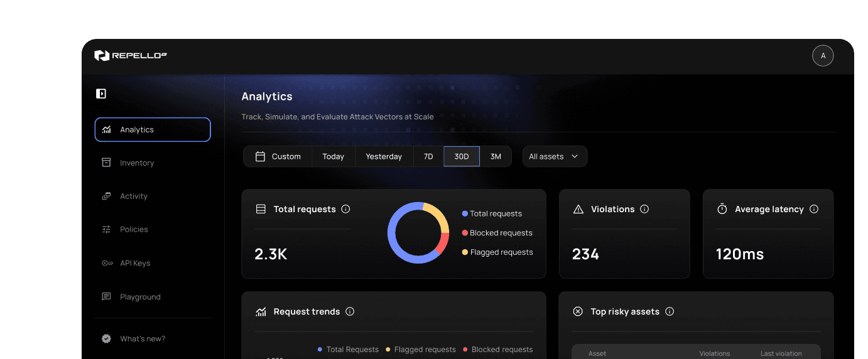Open Analytics in the sidebar
868x359 pixels.
(x=153, y=130)
